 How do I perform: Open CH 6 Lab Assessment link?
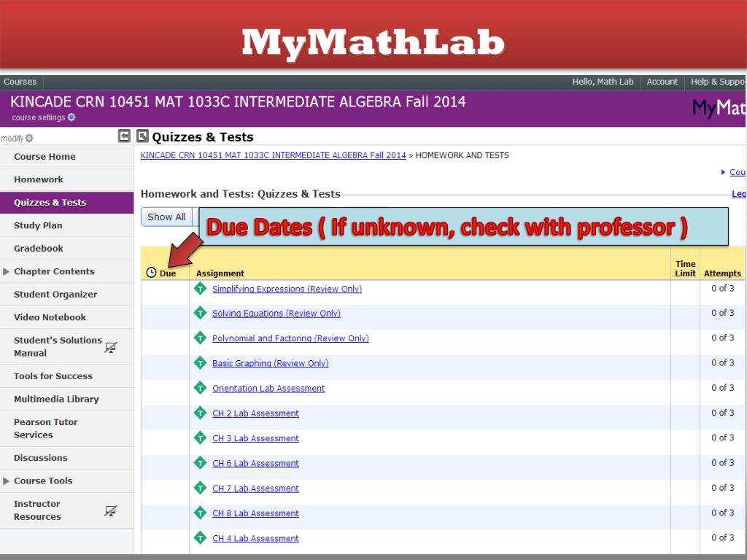[255, 463]
